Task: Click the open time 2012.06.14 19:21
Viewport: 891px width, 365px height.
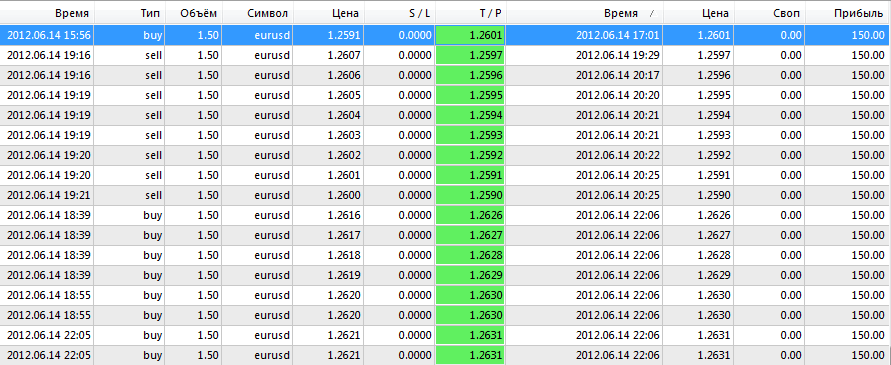Action: (49, 195)
